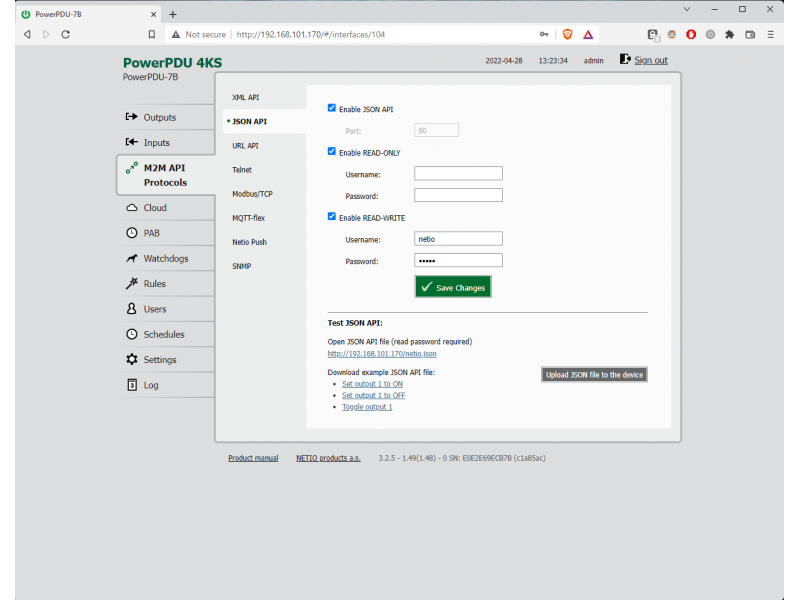Image resolution: width=800 pixels, height=600 pixels.
Task: Open the Telnet protocol tab
Action: 242,170
